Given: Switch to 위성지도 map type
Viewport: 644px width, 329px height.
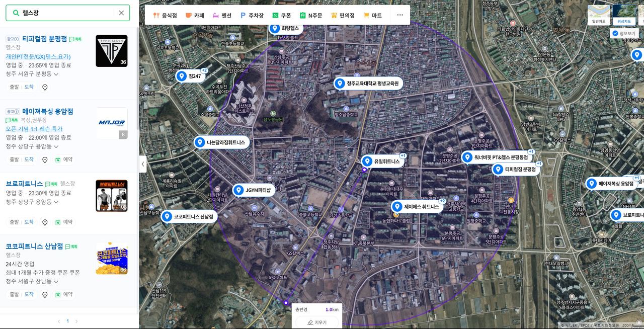Looking at the screenshot, I should coord(623,15).
